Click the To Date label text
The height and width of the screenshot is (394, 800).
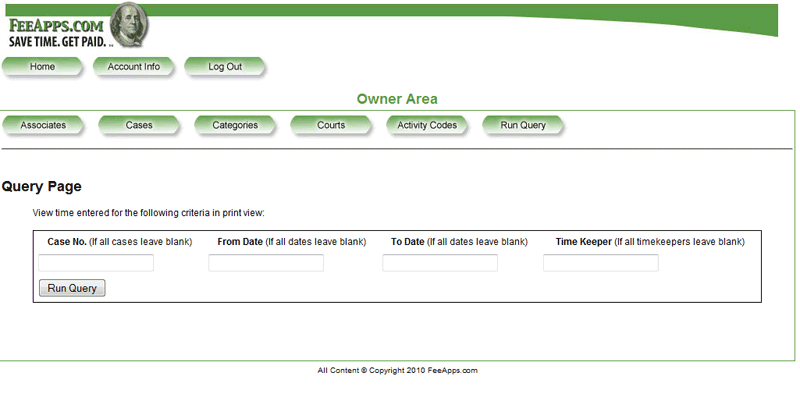(x=408, y=242)
